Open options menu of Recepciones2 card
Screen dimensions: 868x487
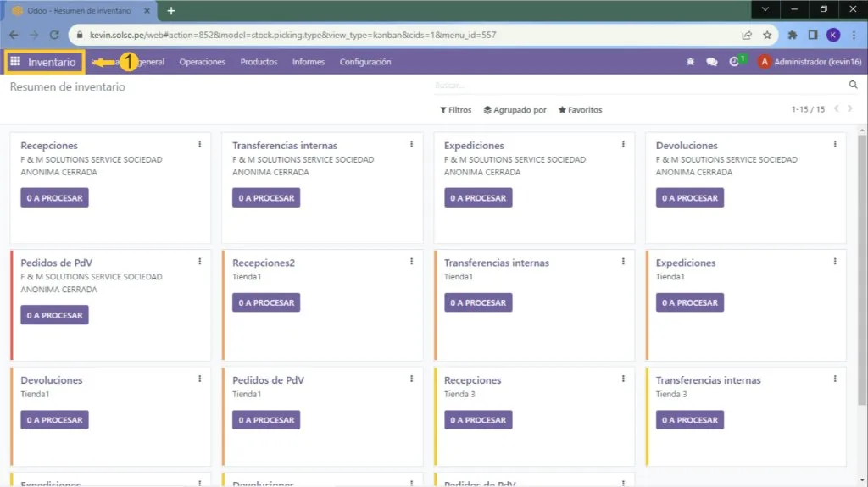pyautogui.click(x=411, y=261)
